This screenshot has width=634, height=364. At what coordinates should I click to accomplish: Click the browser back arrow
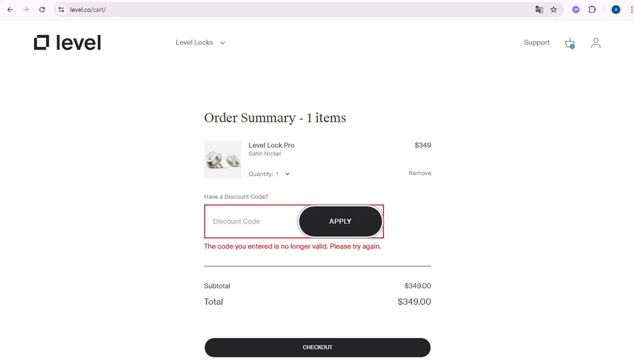(10, 10)
